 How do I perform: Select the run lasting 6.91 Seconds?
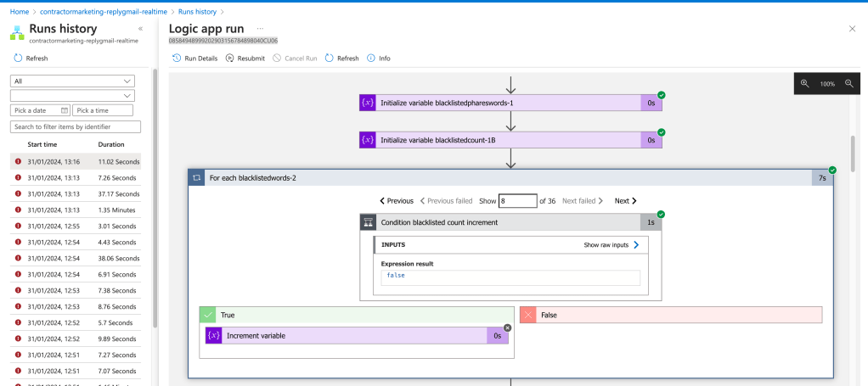click(76, 274)
